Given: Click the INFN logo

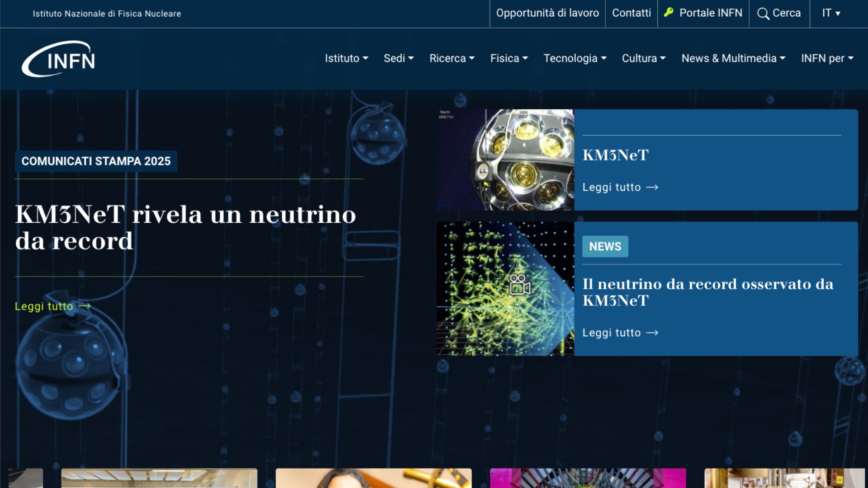Looking at the screenshot, I should (59, 59).
